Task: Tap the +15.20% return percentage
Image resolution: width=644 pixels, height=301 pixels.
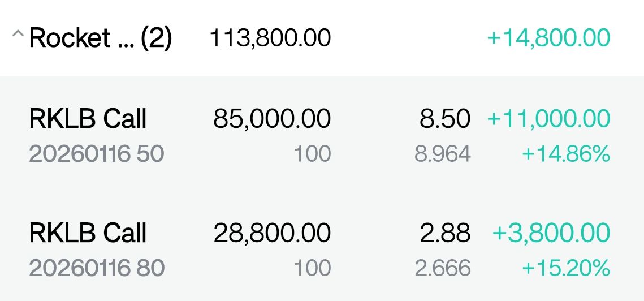Action: (565, 268)
